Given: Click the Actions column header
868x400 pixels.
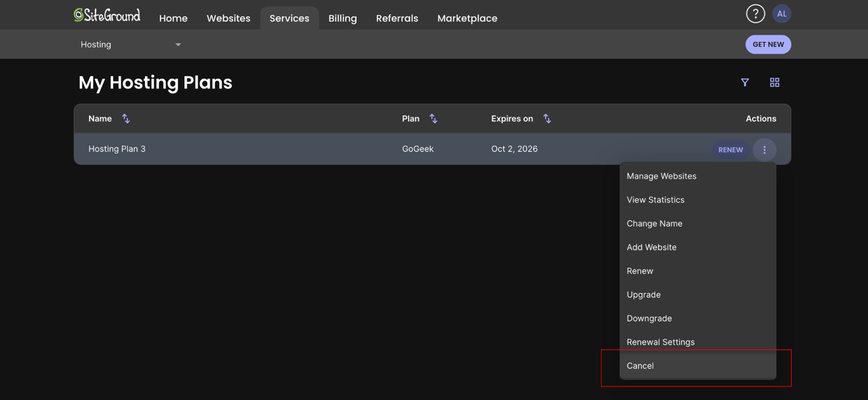Looking at the screenshot, I should point(761,119).
